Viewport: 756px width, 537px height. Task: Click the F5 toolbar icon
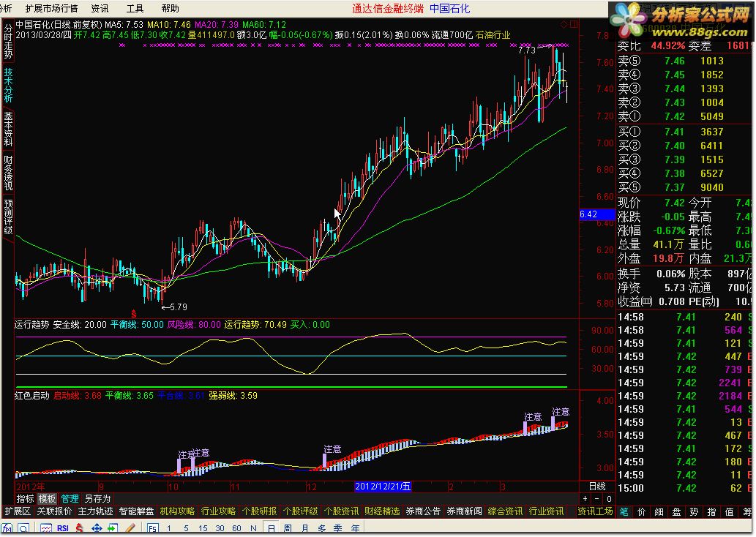pyautogui.click(x=153, y=528)
